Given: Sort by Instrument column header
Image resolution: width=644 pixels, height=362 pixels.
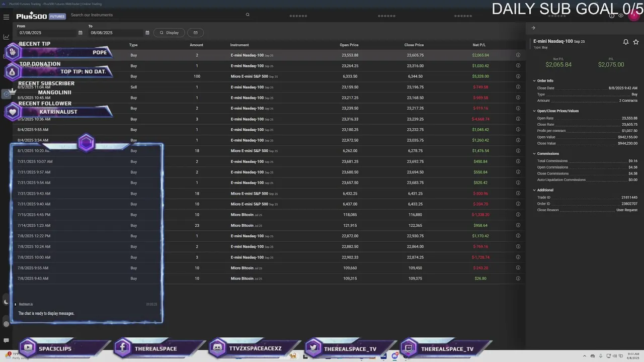Looking at the screenshot, I should [239, 45].
